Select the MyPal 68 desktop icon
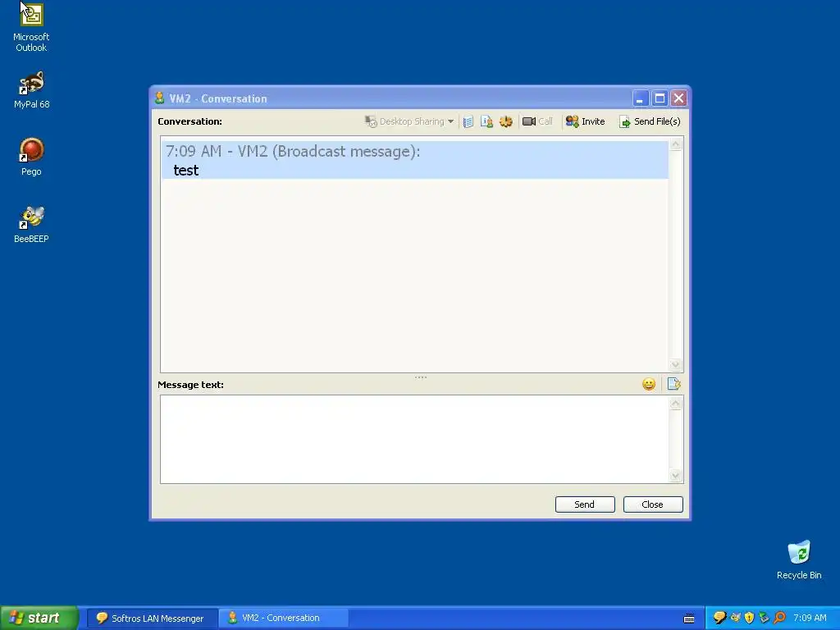840x630 pixels. pyautogui.click(x=32, y=90)
